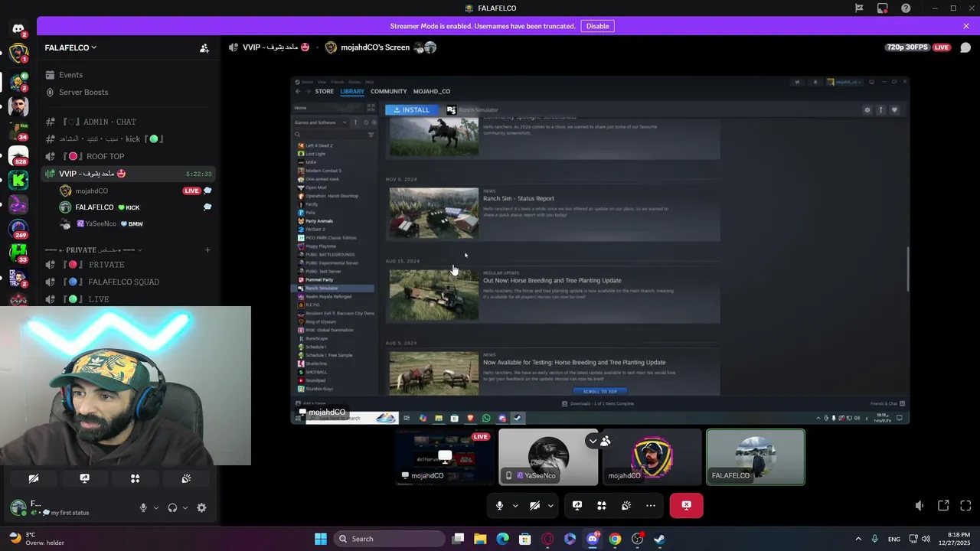980x551 pixels.
Task: Open the server icon with 528 badge
Action: [x=18, y=155]
